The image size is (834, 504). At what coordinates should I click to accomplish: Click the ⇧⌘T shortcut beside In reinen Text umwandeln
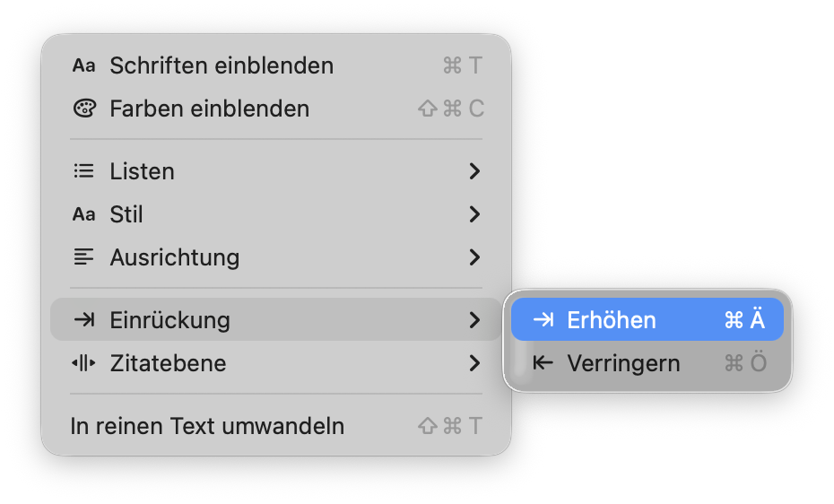coord(451,426)
